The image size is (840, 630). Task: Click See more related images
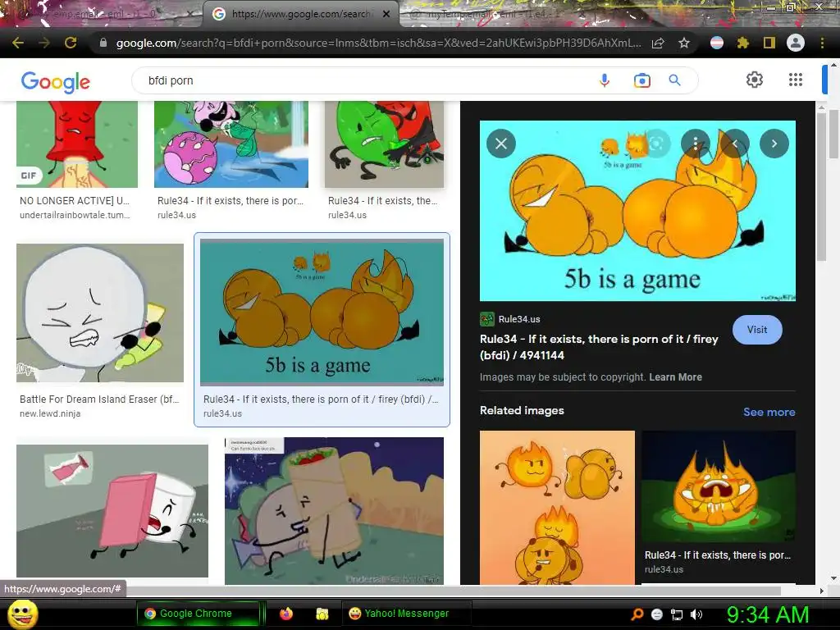769,412
